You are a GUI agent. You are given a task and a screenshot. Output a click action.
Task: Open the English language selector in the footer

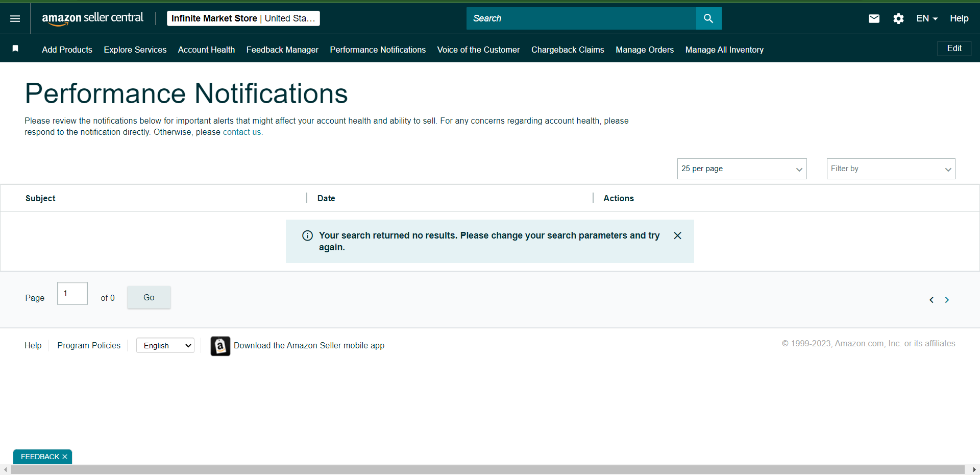tap(165, 346)
